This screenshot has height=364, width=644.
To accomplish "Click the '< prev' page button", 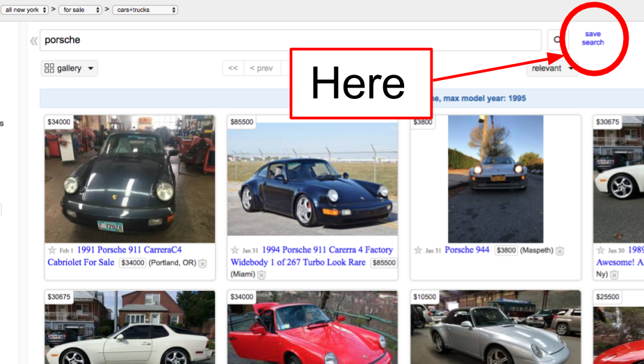I will coord(261,68).
